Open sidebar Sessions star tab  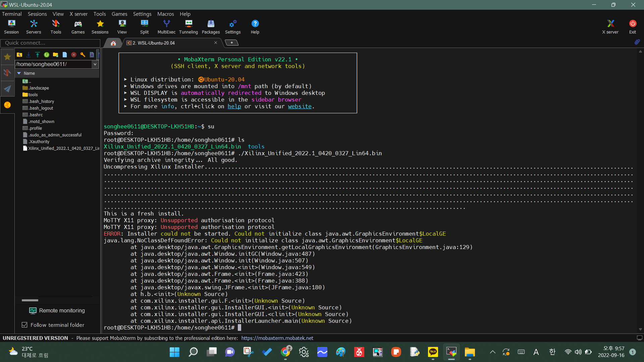[7, 57]
